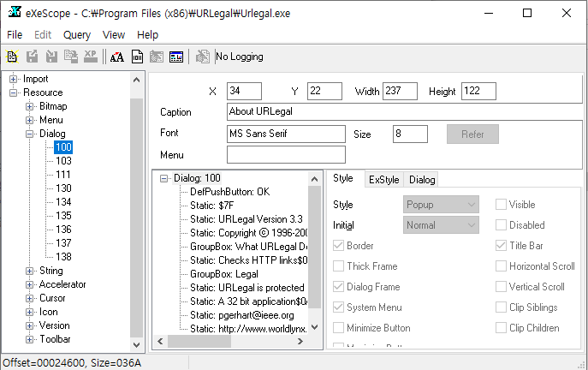
Task: Click the AA font toolbar icon
Action: point(117,57)
